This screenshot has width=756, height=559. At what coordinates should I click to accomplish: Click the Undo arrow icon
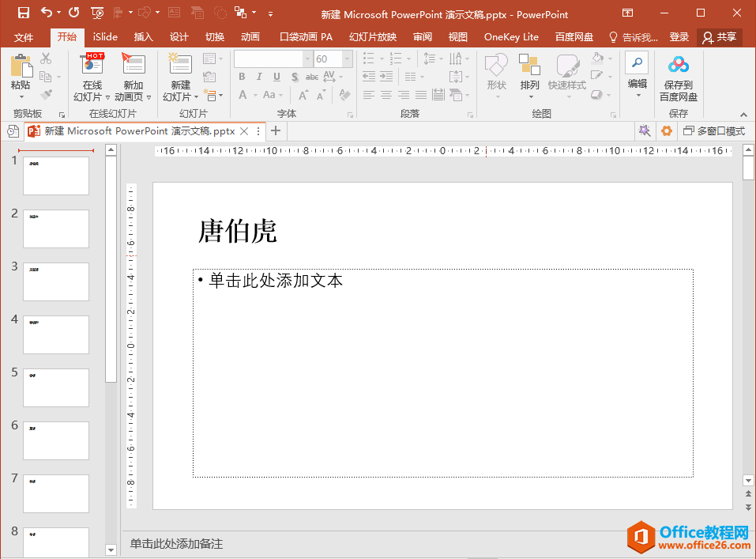point(47,13)
